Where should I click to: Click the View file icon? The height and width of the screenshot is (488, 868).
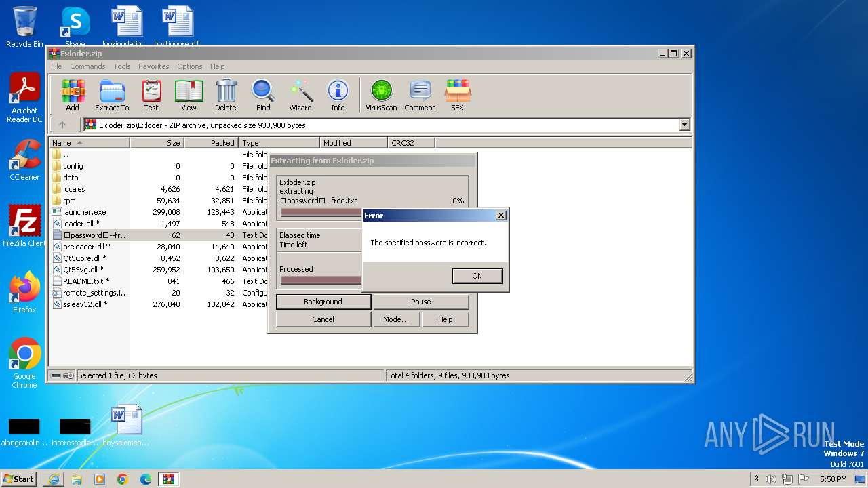point(189,95)
